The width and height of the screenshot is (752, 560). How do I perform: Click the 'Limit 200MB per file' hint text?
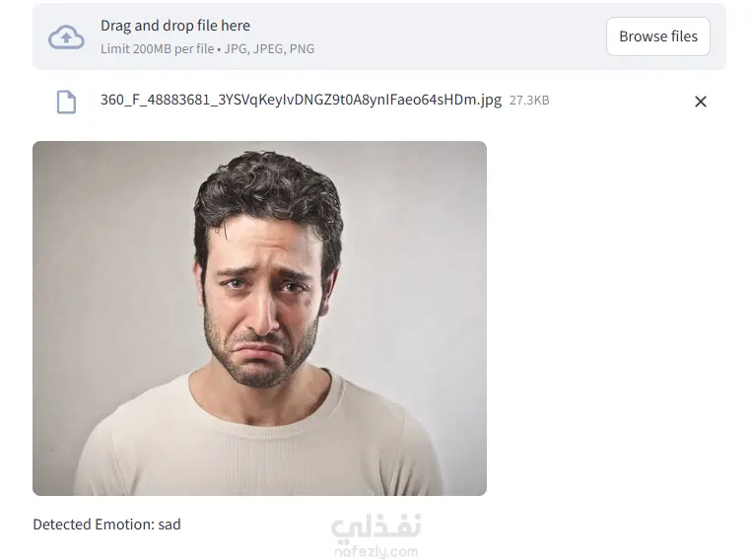point(158,49)
